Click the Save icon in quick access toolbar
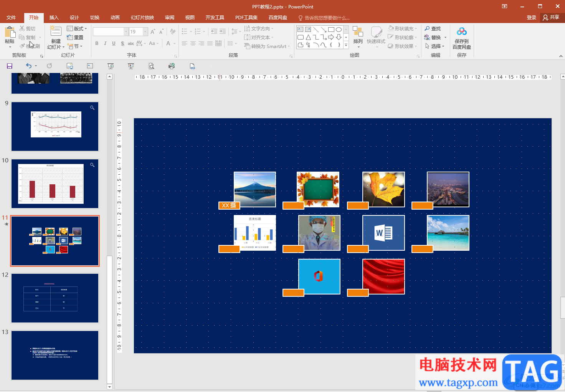 click(x=10, y=66)
